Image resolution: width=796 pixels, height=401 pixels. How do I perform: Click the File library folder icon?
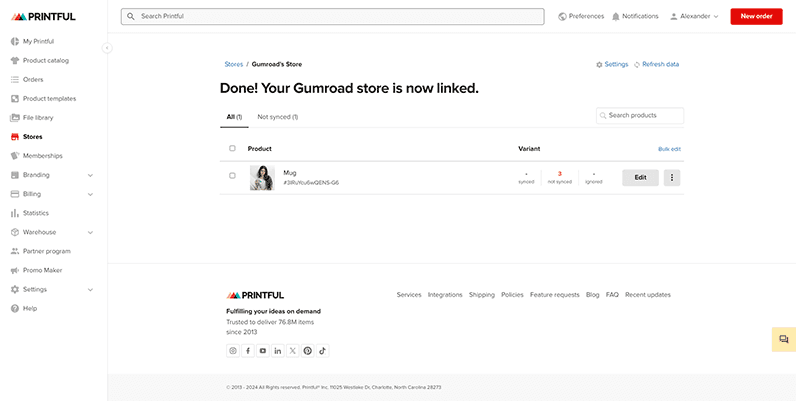pos(15,118)
